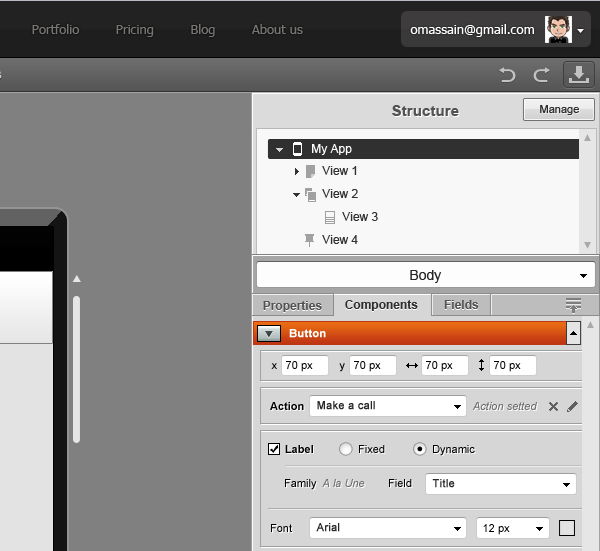This screenshot has height=551, width=600.
Task: Visit the About us page
Action: coord(277,29)
